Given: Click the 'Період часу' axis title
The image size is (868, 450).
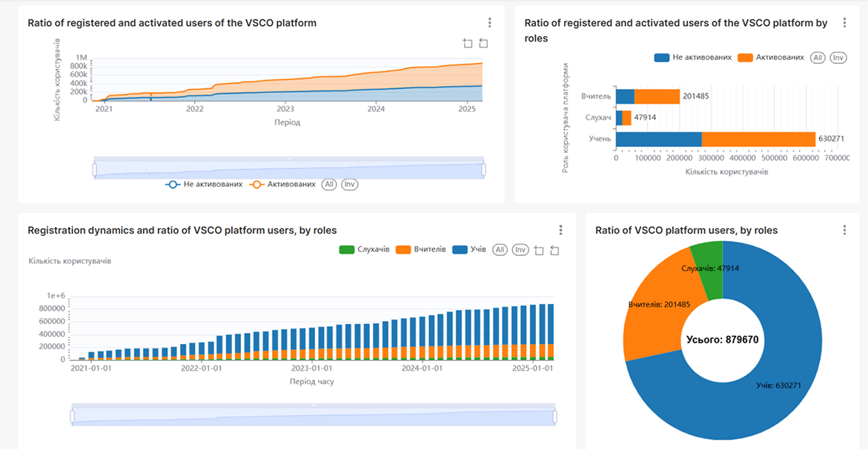Looking at the screenshot, I should (x=311, y=381).
